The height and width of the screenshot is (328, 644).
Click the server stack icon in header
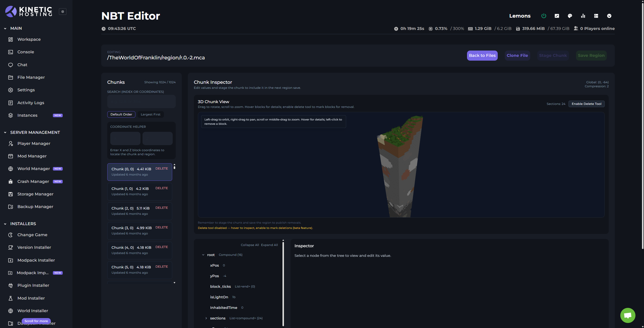(596, 16)
